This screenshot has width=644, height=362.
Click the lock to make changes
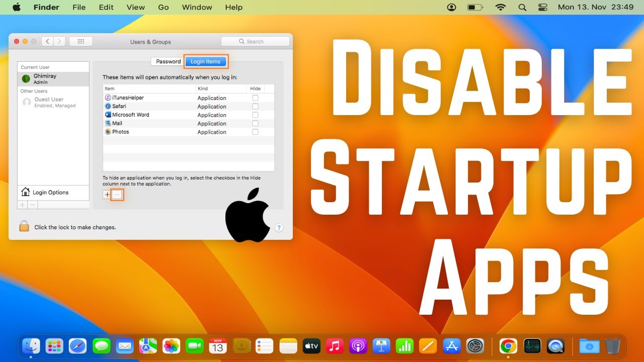(24, 226)
